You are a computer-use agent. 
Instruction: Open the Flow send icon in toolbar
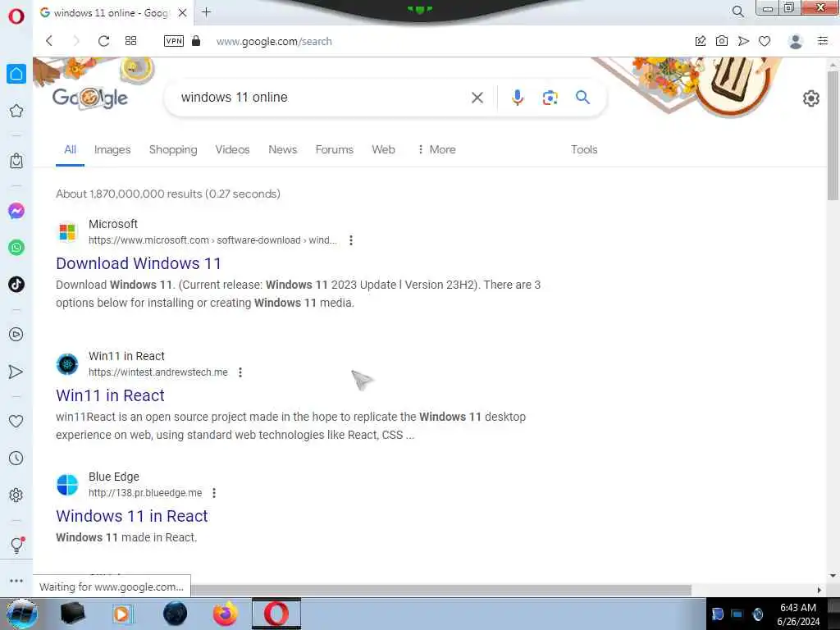point(743,41)
